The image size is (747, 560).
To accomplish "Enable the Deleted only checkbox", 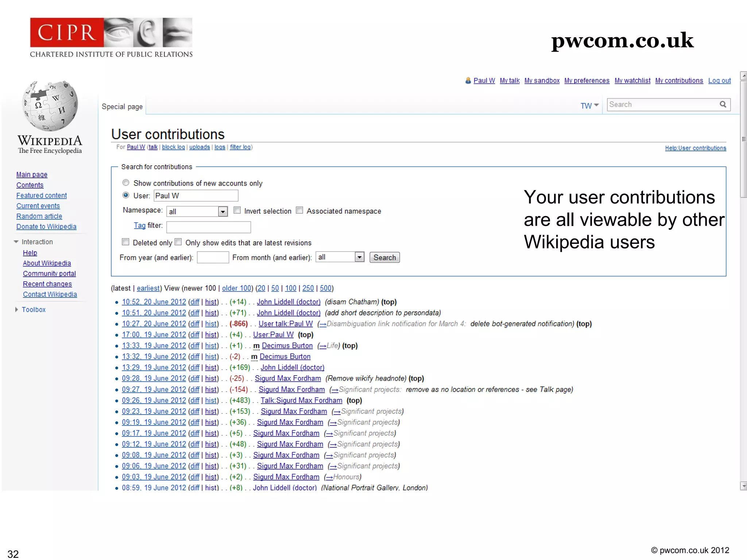I will [126, 242].
